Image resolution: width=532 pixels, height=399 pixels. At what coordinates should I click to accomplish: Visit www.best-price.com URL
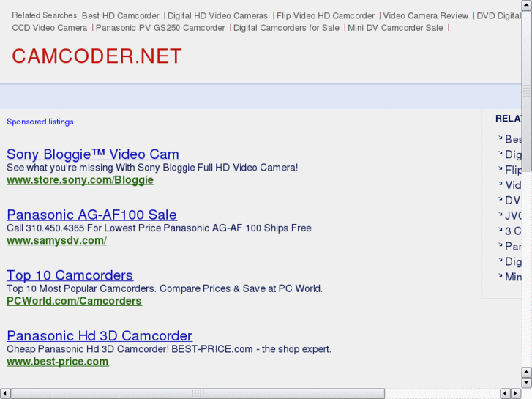57,362
